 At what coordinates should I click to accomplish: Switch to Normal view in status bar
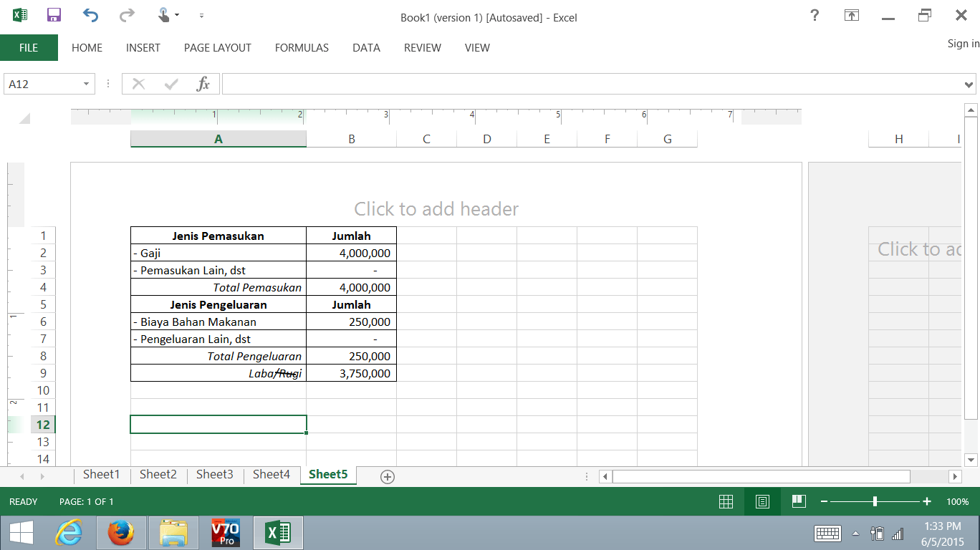726,501
